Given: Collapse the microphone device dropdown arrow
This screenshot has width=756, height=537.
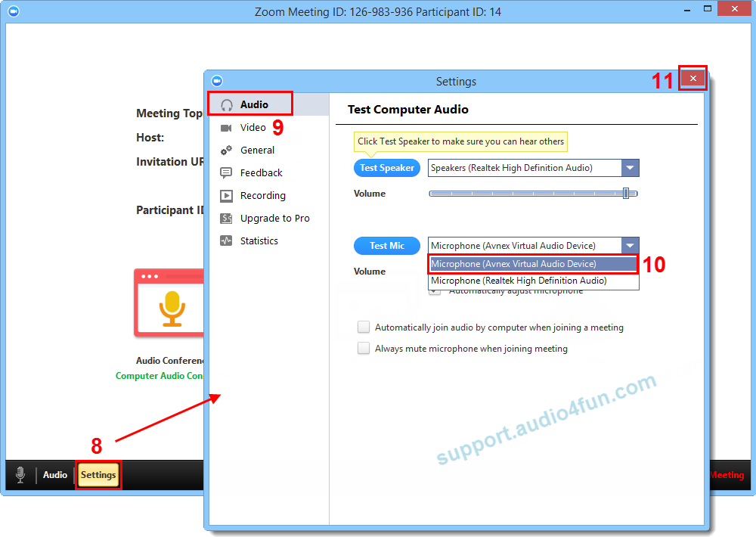Looking at the screenshot, I should pos(631,246).
